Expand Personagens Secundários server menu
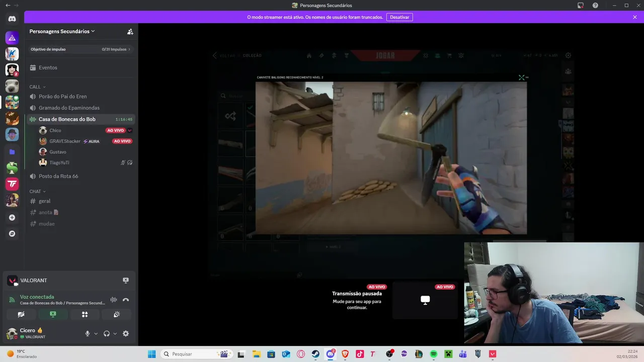 [62, 31]
